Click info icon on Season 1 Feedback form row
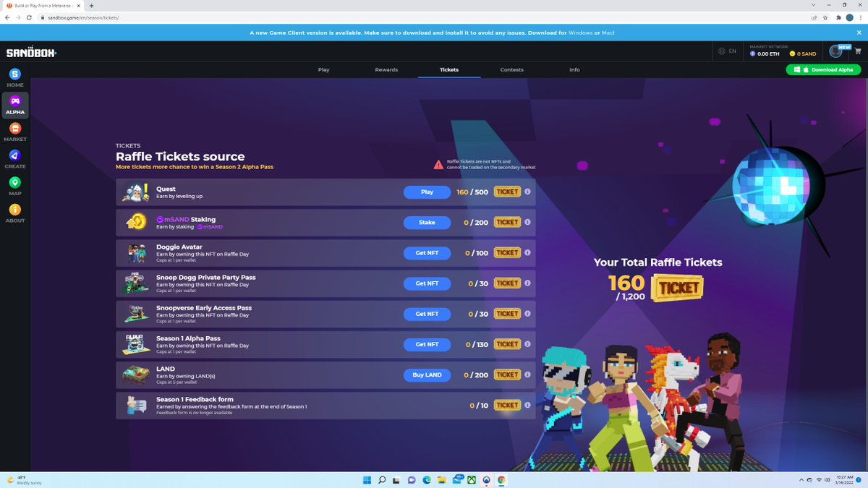This screenshot has width=868, height=488. [527, 405]
